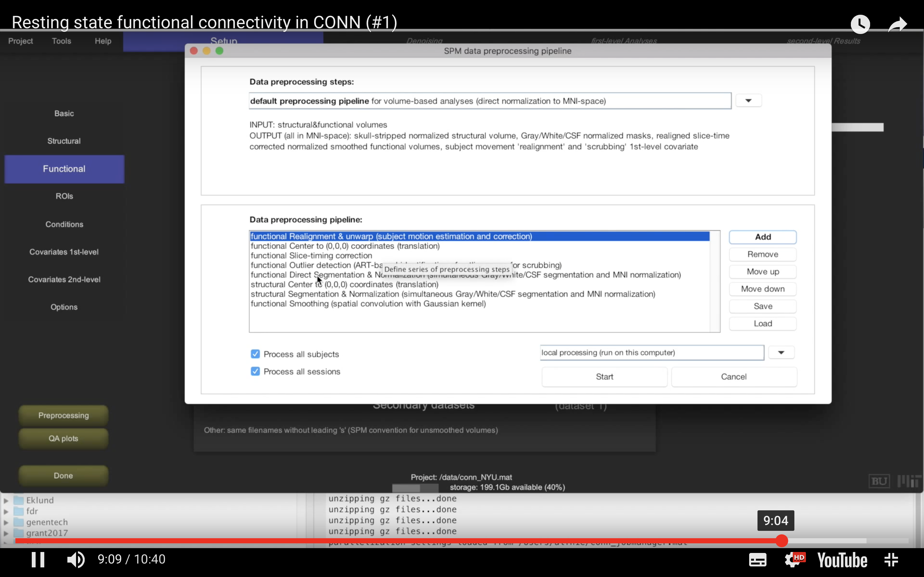Uncheck Process all subjects
The height and width of the screenshot is (577, 924).
pyautogui.click(x=255, y=354)
